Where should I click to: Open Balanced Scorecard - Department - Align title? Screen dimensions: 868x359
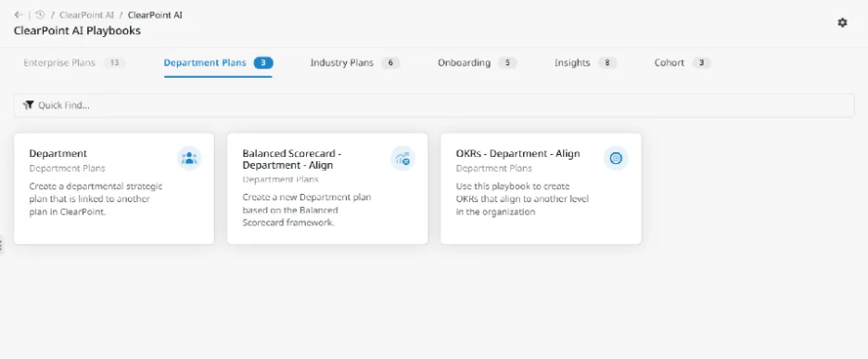pos(291,159)
